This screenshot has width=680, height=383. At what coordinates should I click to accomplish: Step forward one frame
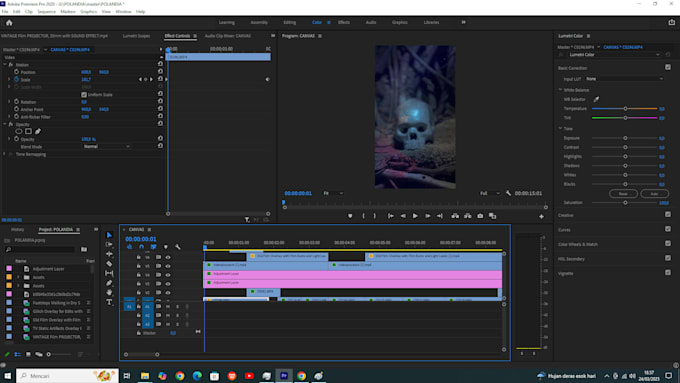(x=428, y=216)
